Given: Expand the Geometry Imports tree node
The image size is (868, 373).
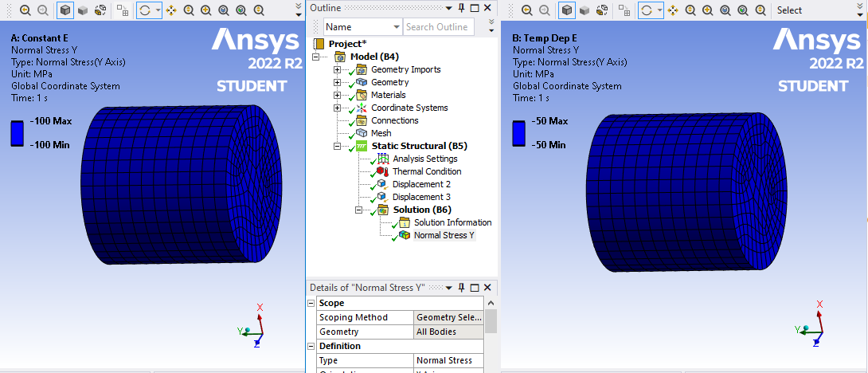Looking at the screenshot, I should point(337,69).
